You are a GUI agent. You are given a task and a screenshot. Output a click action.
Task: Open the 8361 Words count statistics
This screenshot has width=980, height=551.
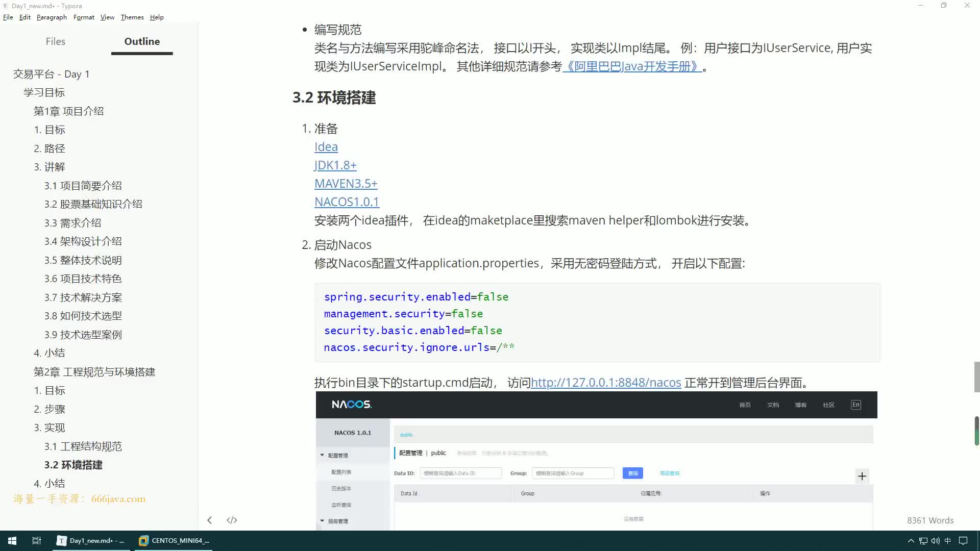(x=930, y=520)
